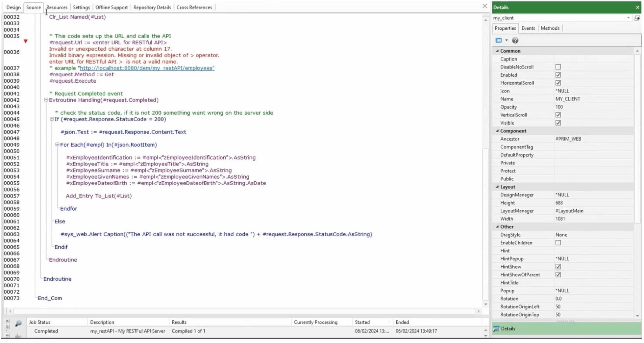Viewport: 644px width, 343px height.
Task: Click the Job Status column header
Action: click(57, 322)
